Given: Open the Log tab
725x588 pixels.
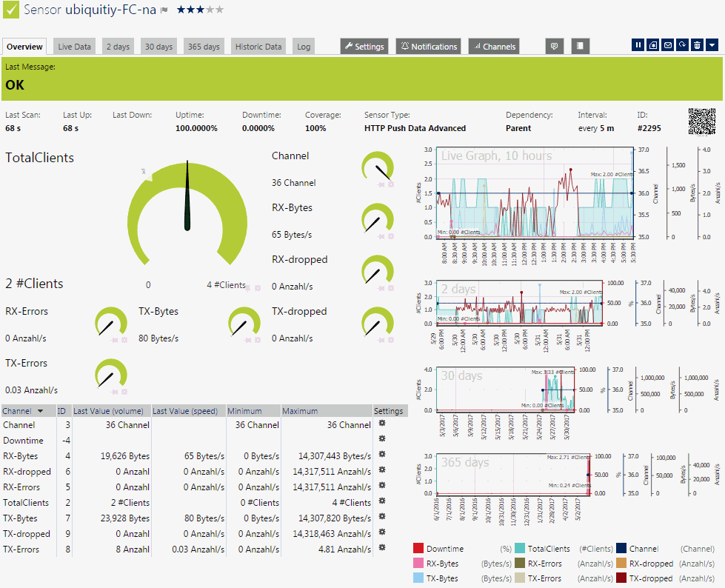Looking at the screenshot, I should 304,47.
